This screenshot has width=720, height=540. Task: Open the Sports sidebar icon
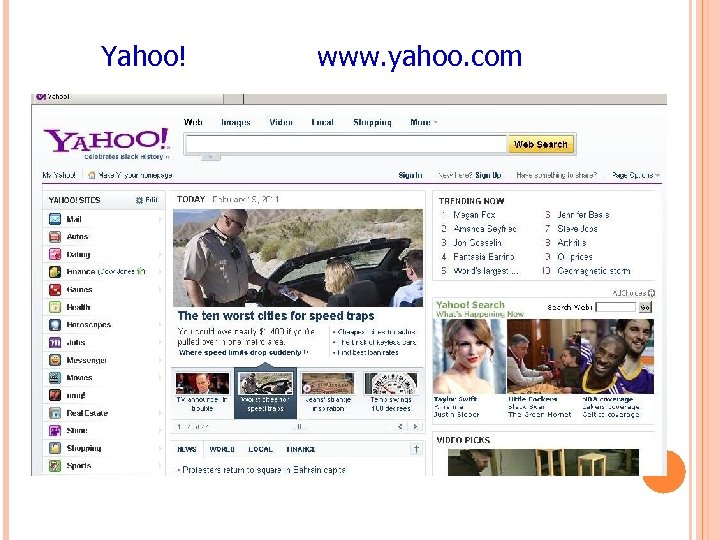[x=55, y=466]
